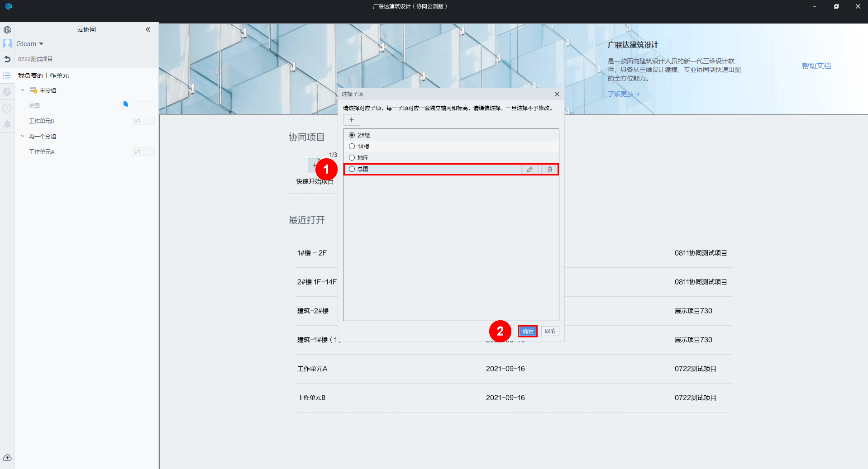Click the back arrow beside 0722测试项目
868x469 pixels.
tap(7, 59)
